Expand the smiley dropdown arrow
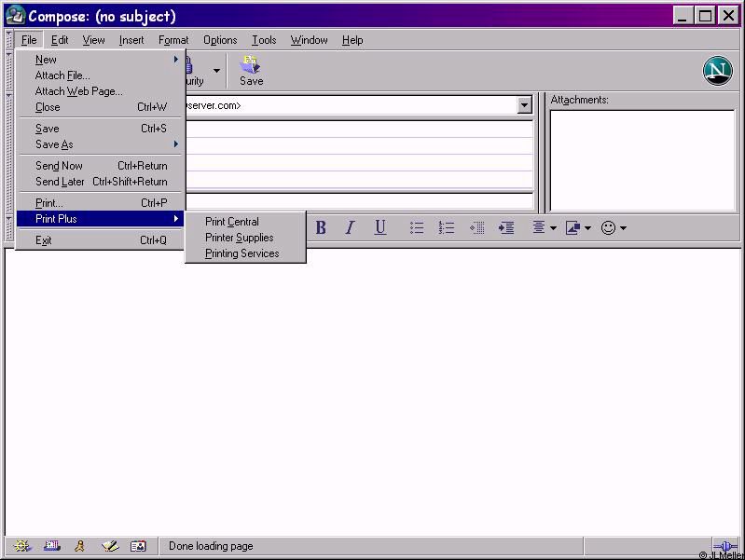This screenshot has width=745, height=560. coord(623,228)
